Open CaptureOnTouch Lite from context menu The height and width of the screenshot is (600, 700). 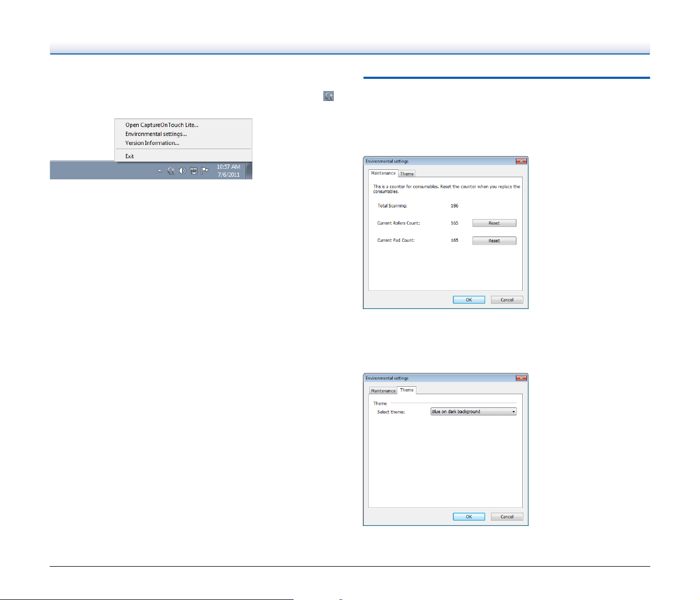(162, 125)
